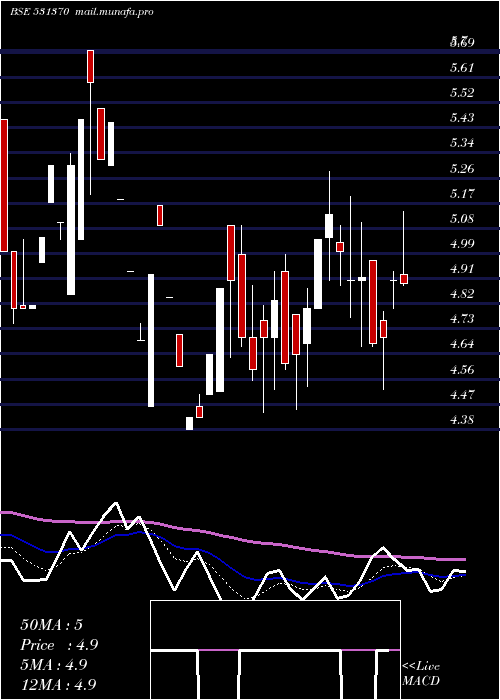The height and width of the screenshot is (700, 500).
Task: Click the 4.56 price level label
Action: [x=462, y=370]
